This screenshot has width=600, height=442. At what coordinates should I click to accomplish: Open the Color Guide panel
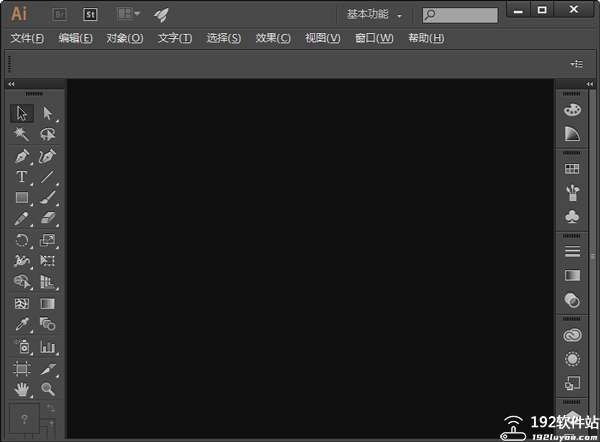point(572,134)
